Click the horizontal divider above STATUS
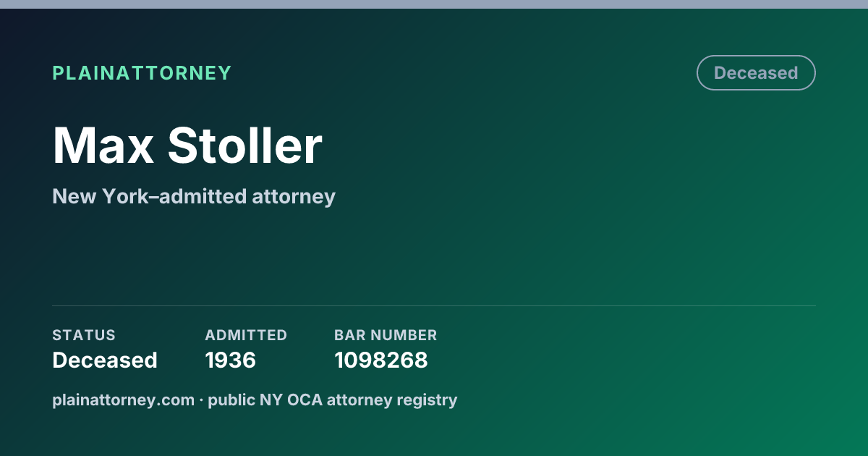This screenshot has height=456, width=868. click(434, 305)
